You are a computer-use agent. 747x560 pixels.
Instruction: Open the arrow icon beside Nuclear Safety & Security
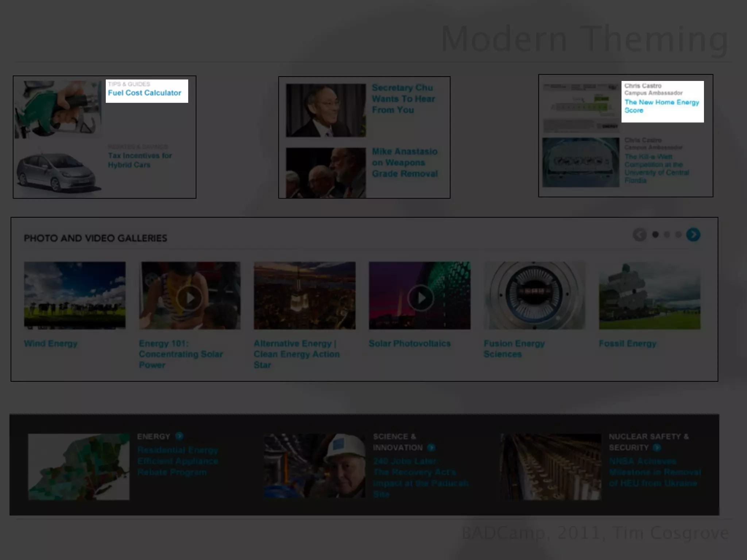click(x=657, y=447)
